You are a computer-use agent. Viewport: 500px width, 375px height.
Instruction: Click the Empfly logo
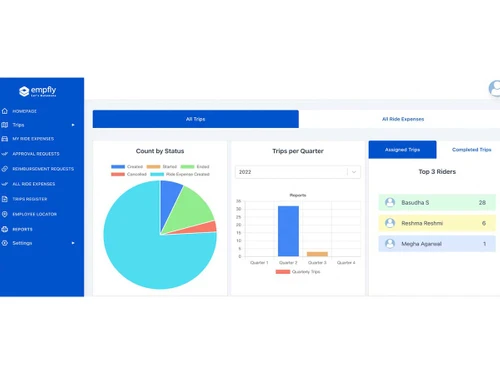pyautogui.click(x=38, y=91)
